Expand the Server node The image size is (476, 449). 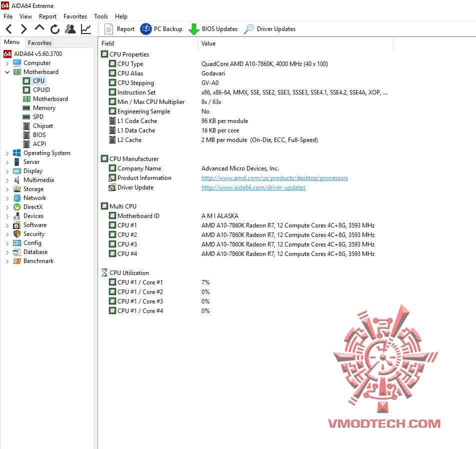[x=7, y=162]
